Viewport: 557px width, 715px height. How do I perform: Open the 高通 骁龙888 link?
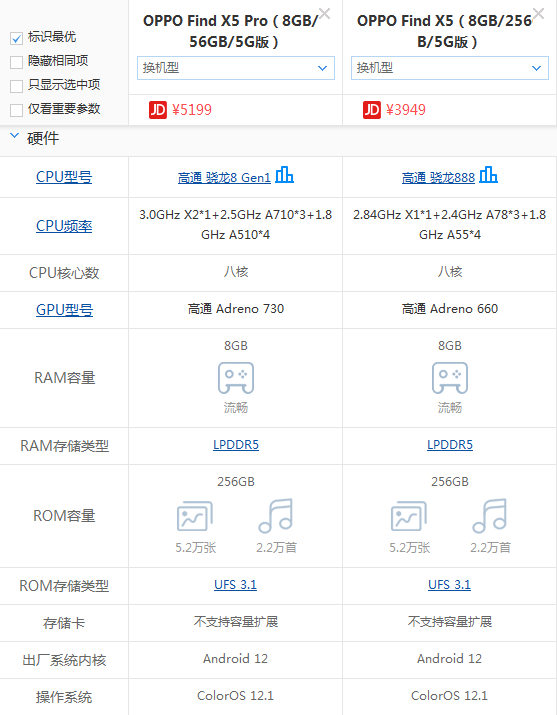point(438,177)
